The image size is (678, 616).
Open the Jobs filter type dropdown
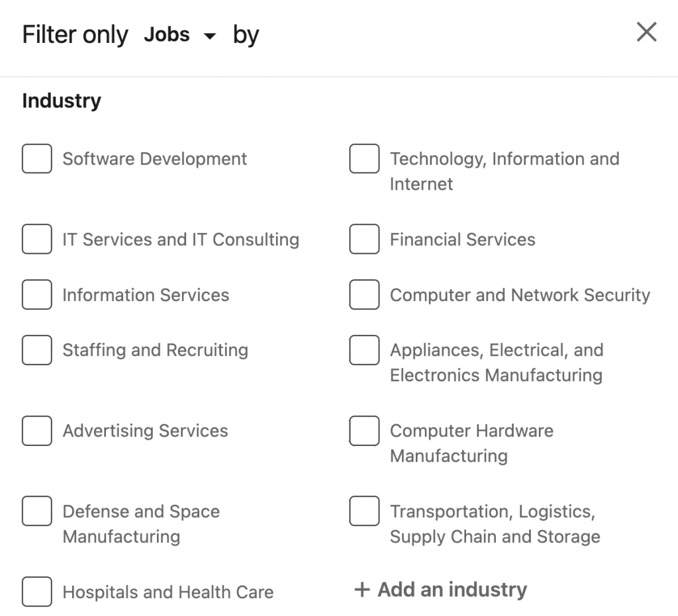coord(179,35)
